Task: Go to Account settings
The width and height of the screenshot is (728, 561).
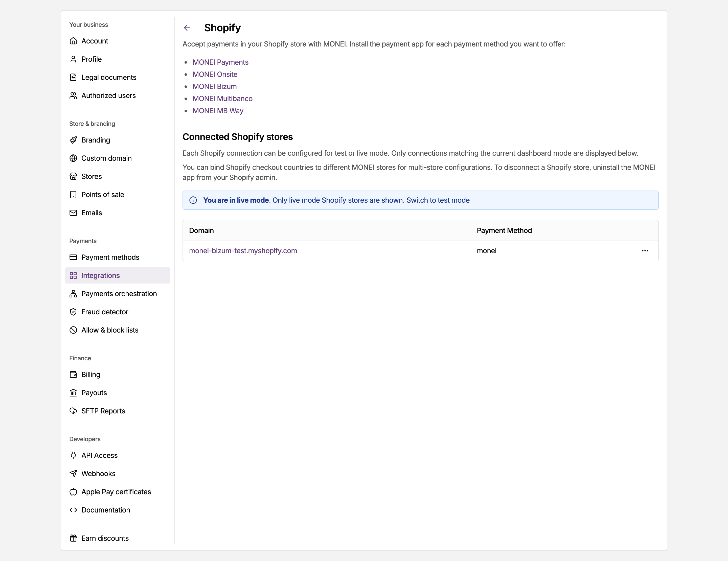Action: 118,41
